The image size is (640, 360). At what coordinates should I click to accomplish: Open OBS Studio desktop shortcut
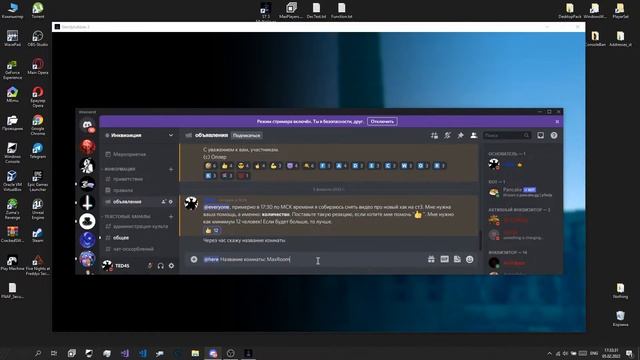pos(38,39)
